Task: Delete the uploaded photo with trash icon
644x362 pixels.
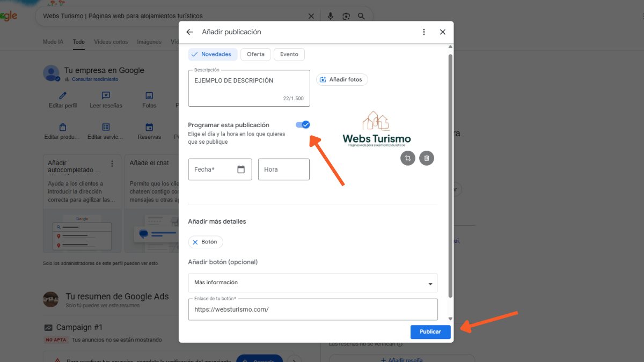Action: [427, 158]
